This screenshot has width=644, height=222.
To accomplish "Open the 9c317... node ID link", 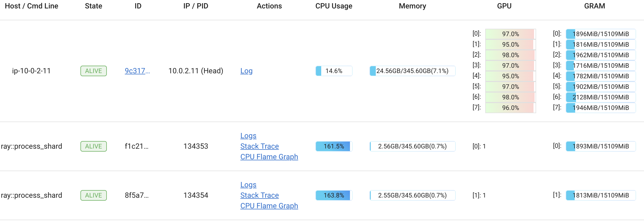I will pos(137,71).
